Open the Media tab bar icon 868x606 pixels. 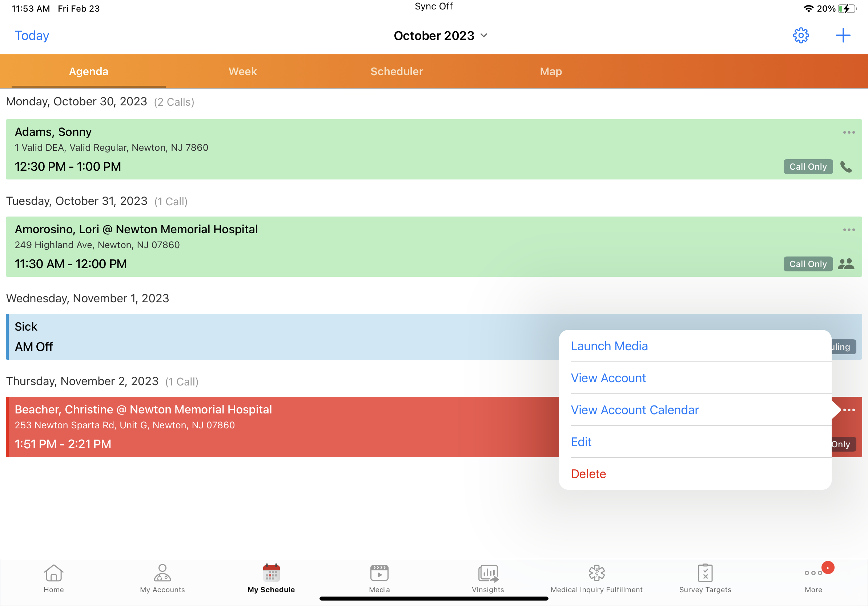pos(379,578)
